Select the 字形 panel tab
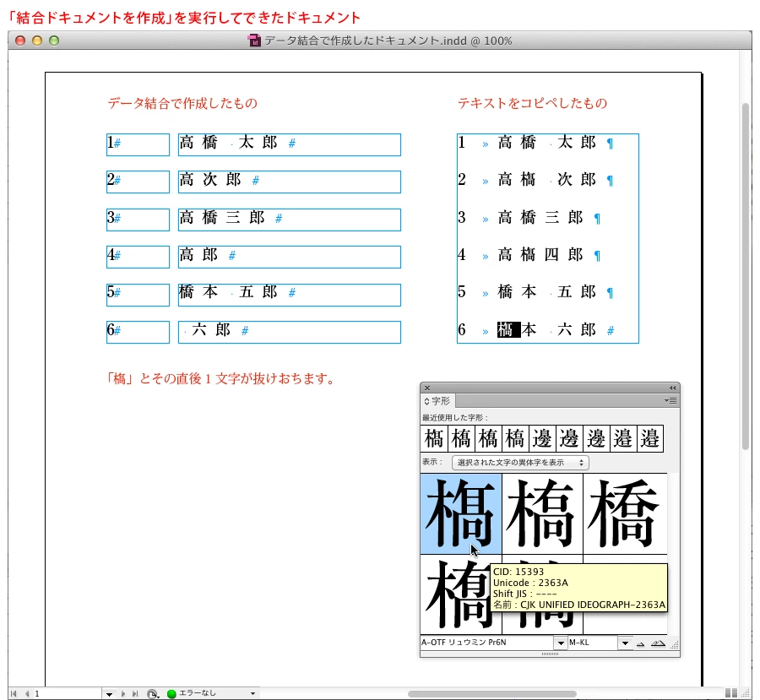Screen dimensions: 760x700 tap(437, 401)
